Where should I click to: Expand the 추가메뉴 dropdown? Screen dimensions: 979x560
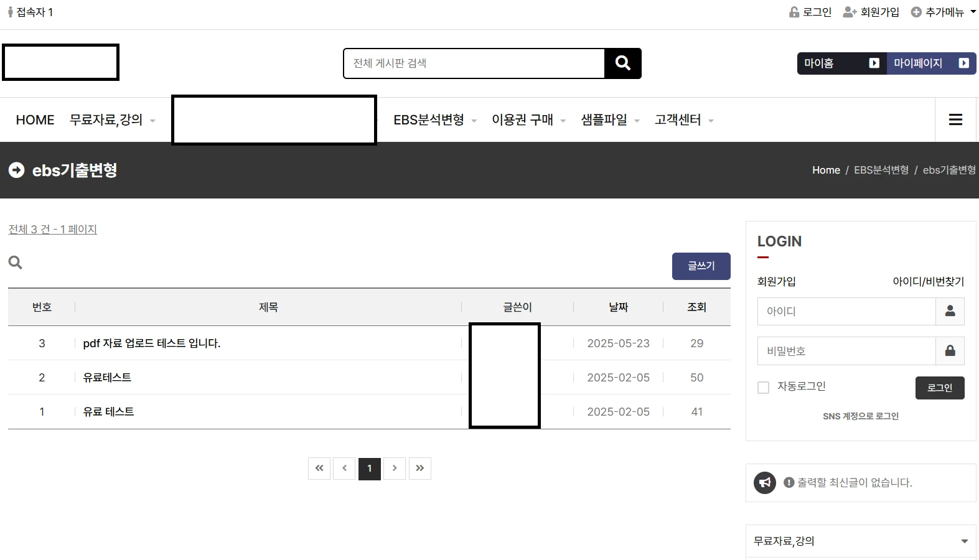click(973, 12)
